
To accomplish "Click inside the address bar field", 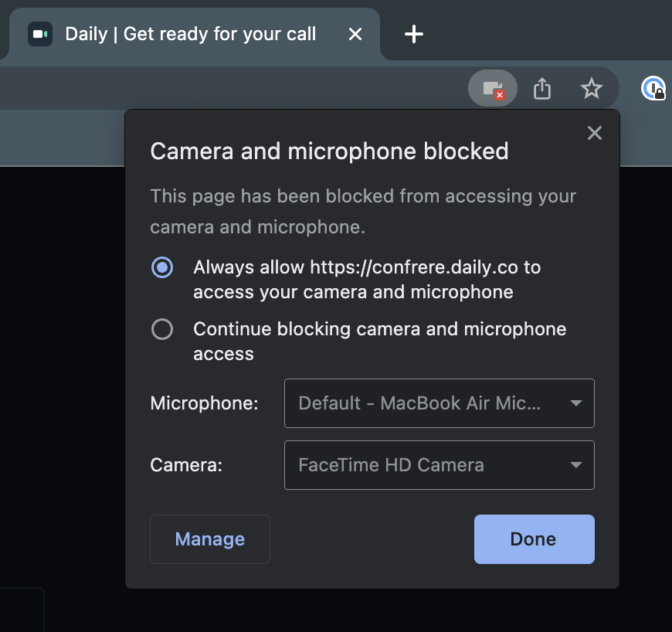I will 232,88.
